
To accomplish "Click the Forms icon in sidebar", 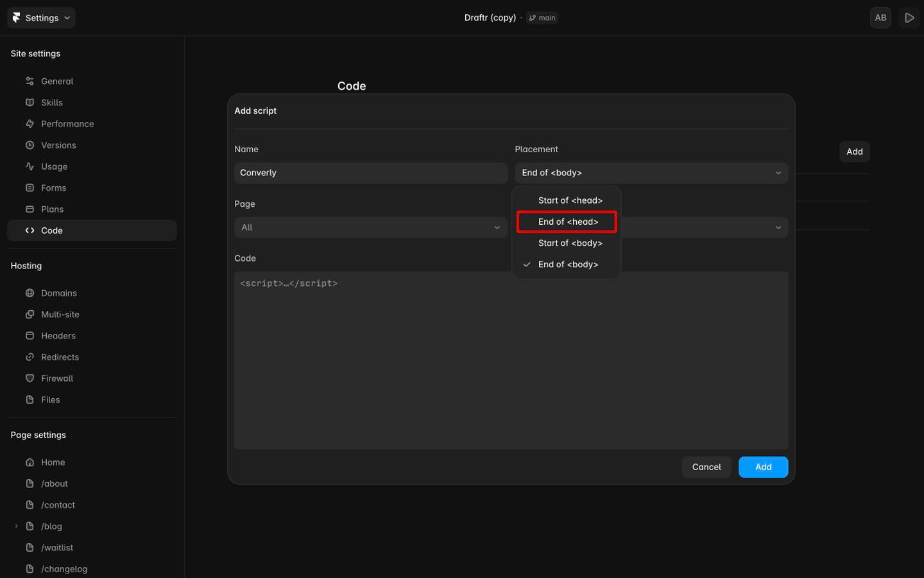I will pos(30,188).
